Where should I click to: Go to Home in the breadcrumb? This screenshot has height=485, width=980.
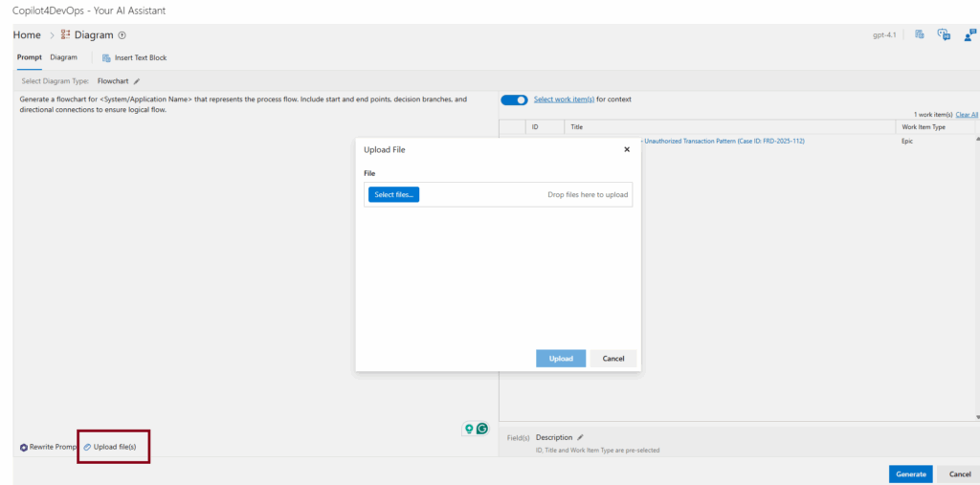tap(27, 35)
